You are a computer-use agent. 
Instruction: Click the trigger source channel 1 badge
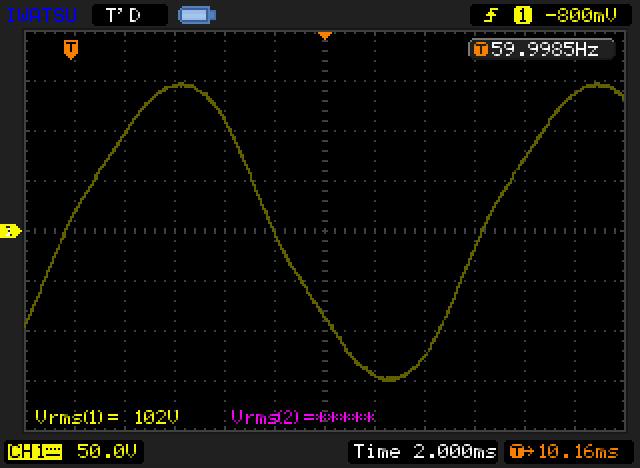[x=522, y=16]
